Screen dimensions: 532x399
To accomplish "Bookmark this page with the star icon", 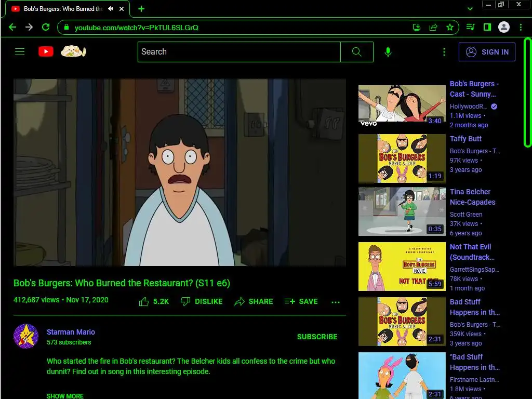I will pos(450,27).
